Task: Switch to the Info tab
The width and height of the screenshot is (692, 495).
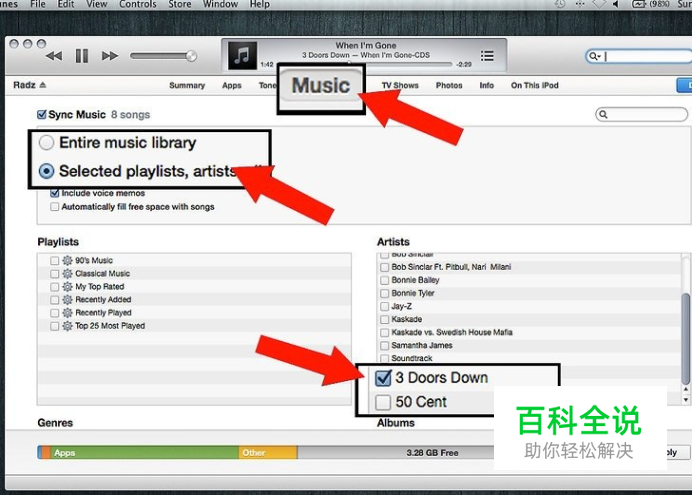Action: coord(486,85)
